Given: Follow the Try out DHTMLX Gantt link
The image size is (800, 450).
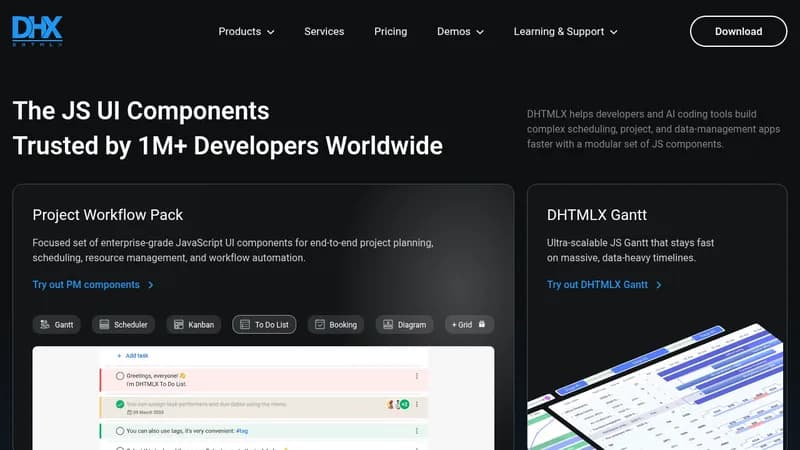Looking at the screenshot, I should (x=604, y=285).
